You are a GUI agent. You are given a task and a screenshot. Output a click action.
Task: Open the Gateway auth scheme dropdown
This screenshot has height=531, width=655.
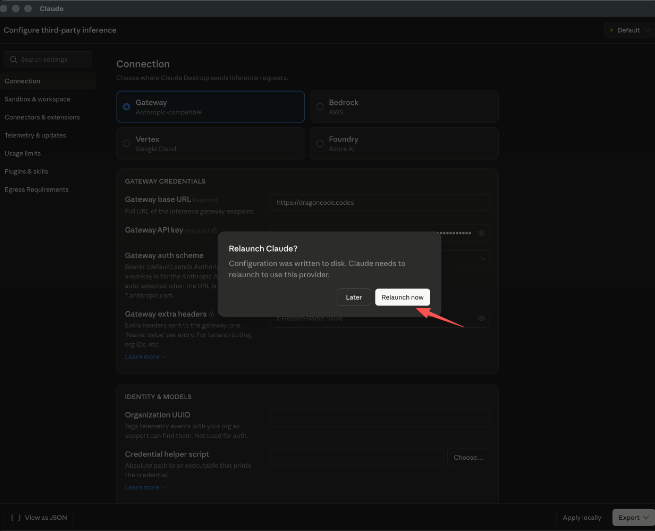click(x=482, y=259)
